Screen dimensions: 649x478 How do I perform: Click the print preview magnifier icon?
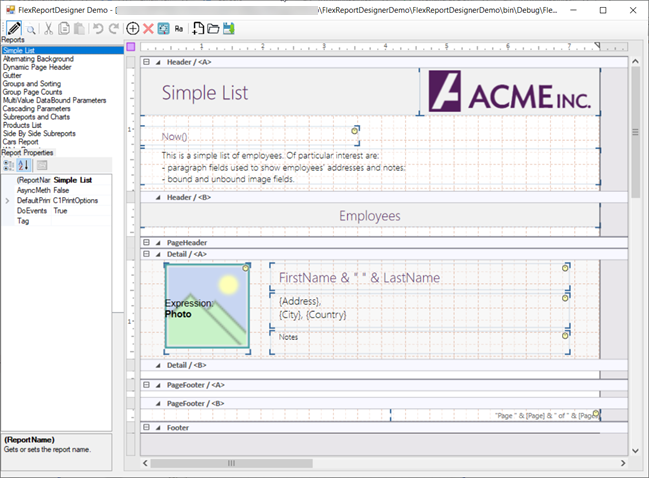[x=32, y=28]
